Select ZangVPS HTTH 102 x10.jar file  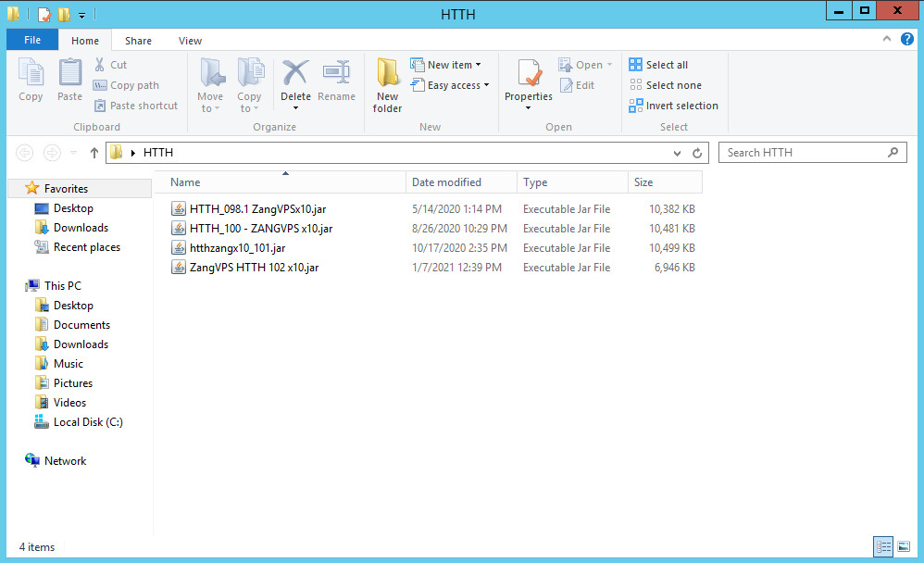pyautogui.click(x=254, y=268)
